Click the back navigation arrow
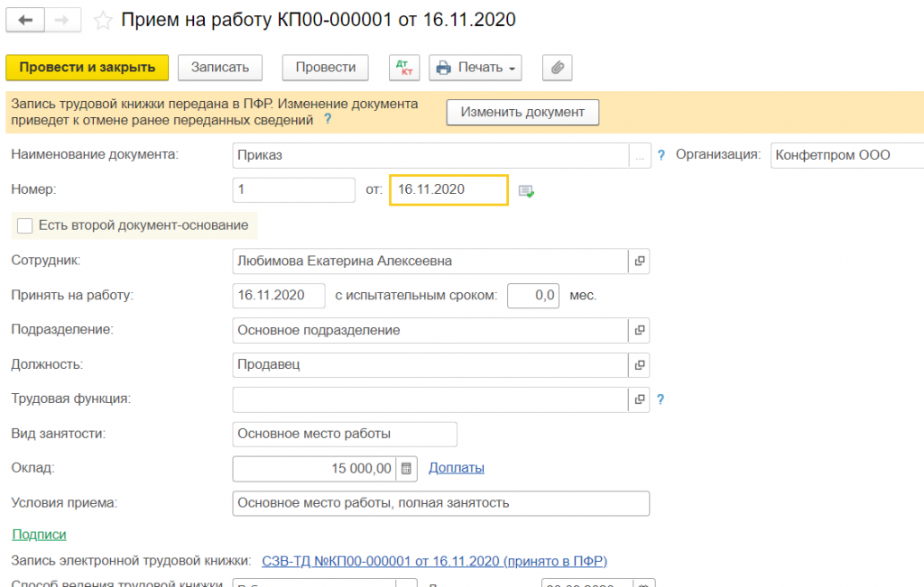The width and height of the screenshot is (924, 587). click(x=24, y=19)
